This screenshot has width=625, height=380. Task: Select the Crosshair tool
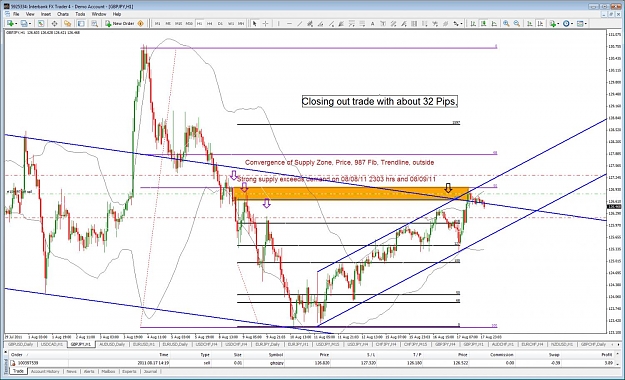pyautogui.click(x=265, y=24)
